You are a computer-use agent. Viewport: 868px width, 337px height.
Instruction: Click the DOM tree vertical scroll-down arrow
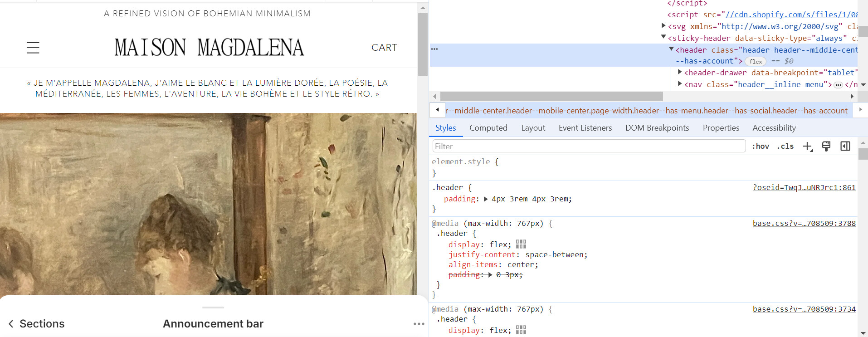tap(863, 85)
